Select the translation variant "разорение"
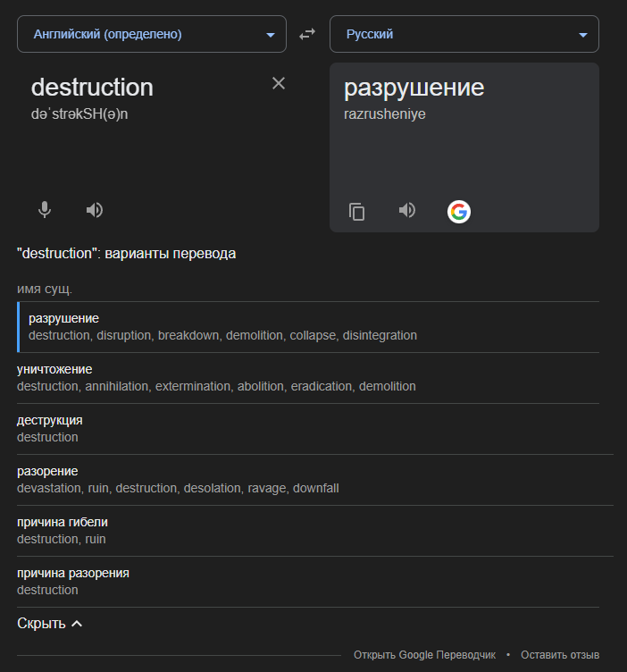Image resolution: width=627 pixels, height=672 pixels. tap(47, 471)
